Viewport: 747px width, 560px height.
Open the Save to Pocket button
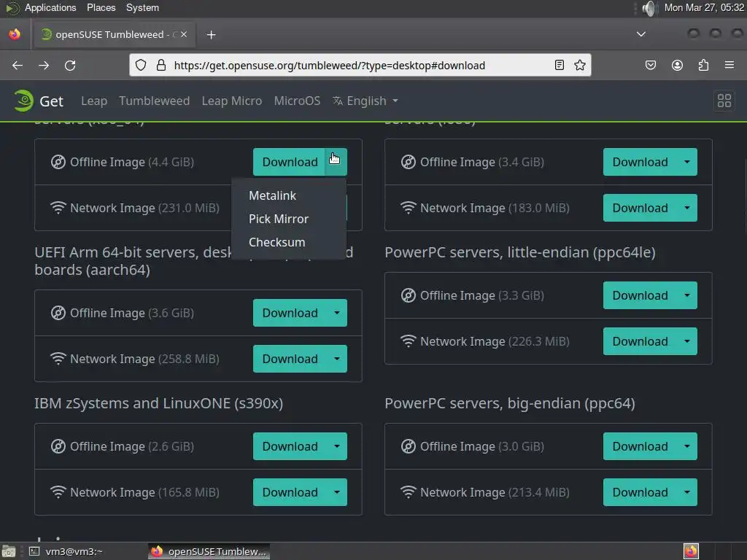tap(650, 65)
